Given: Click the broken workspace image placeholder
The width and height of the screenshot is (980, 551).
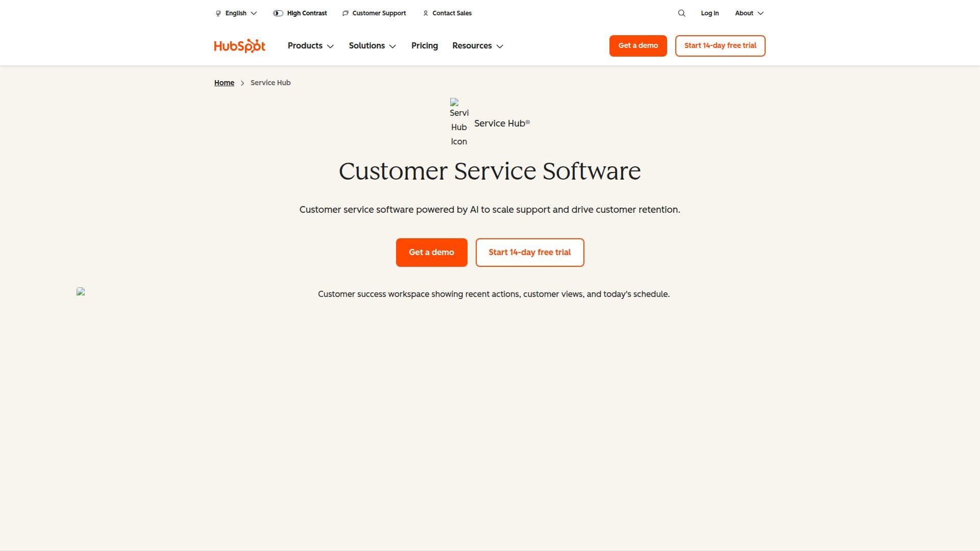Looking at the screenshot, I should (81, 291).
